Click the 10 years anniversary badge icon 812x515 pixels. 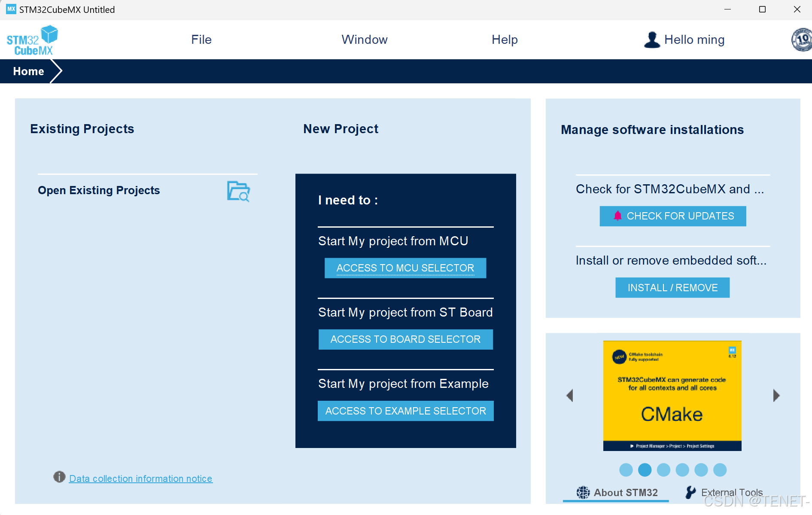coord(802,40)
